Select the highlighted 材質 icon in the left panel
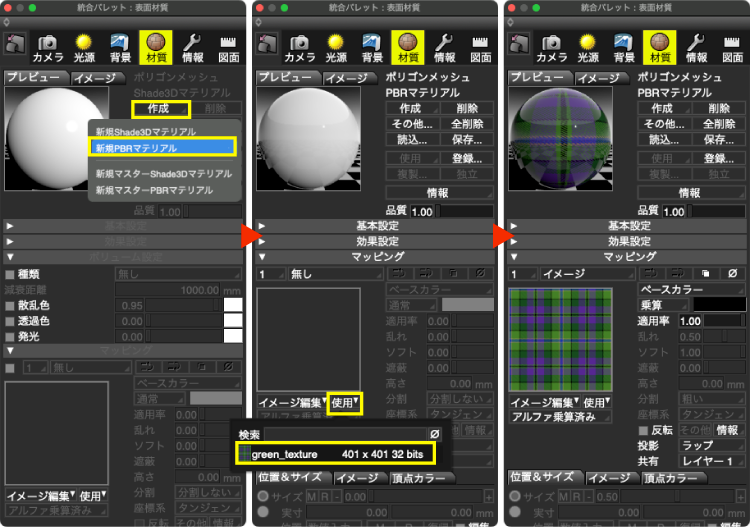750x527 pixels. (156, 46)
